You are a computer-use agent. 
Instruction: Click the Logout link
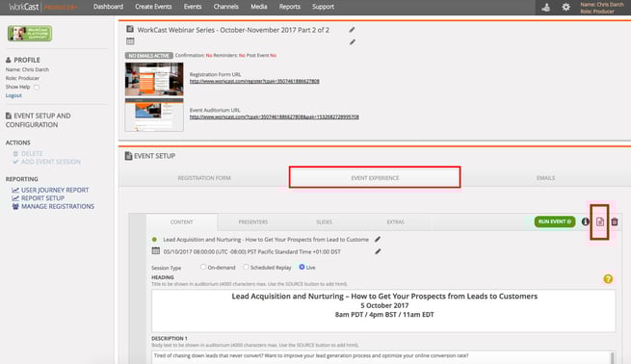[13, 95]
